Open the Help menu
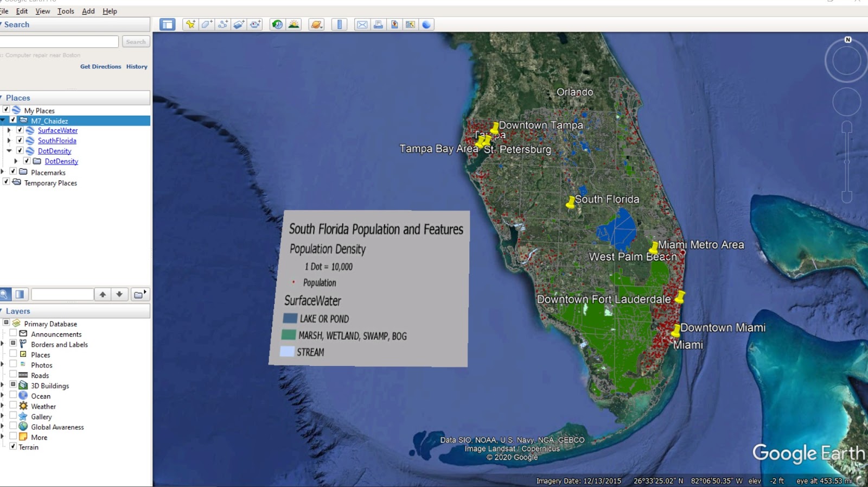The image size is (868, 487). (110, 11)
